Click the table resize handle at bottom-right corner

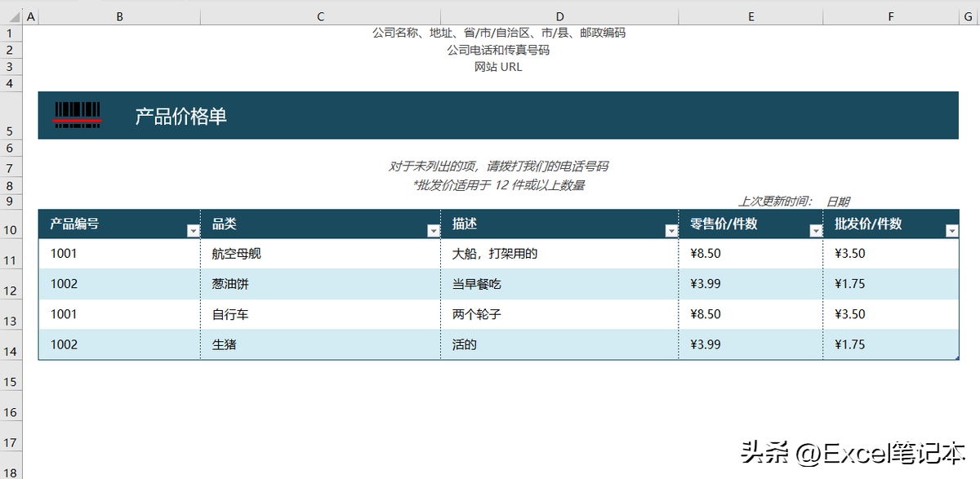pos(956,357)
